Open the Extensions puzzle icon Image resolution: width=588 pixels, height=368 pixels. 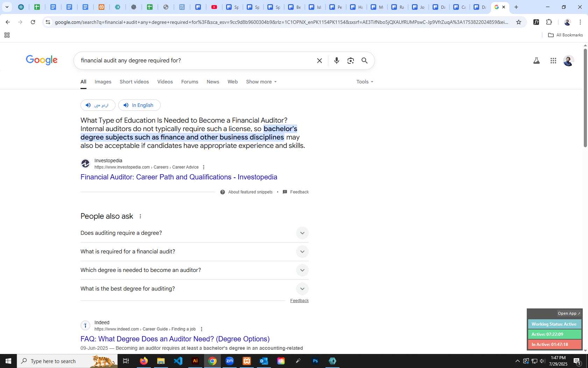pos(549,22)
